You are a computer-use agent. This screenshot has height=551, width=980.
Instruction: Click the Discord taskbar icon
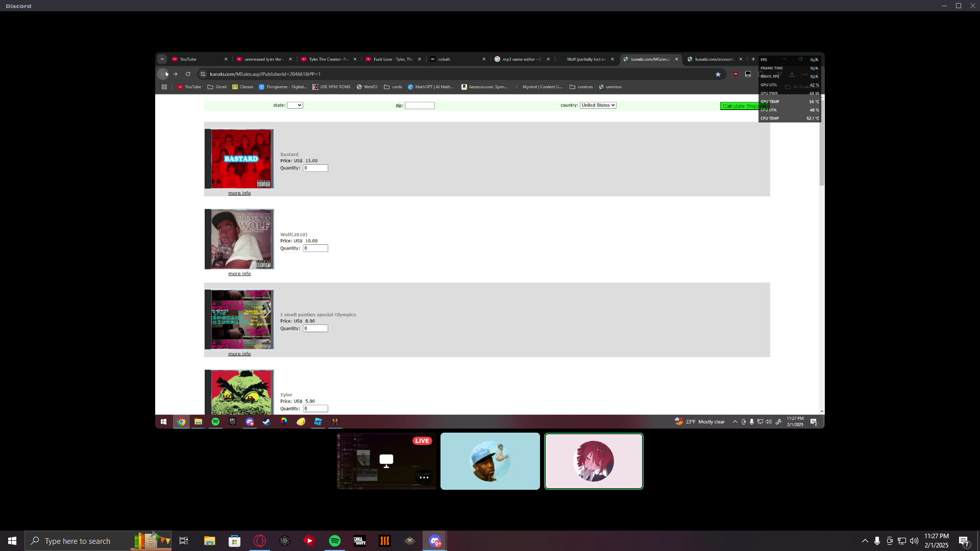435,541
